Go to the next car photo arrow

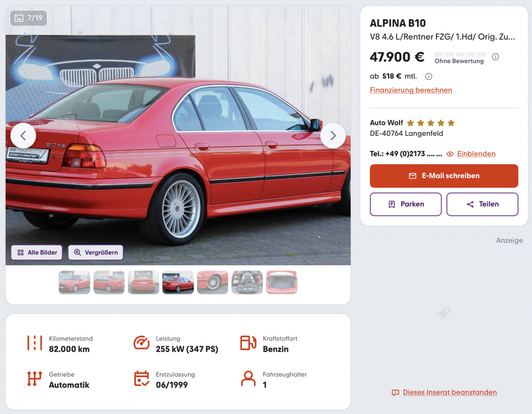pyautogui.click(x=333, y=136)
